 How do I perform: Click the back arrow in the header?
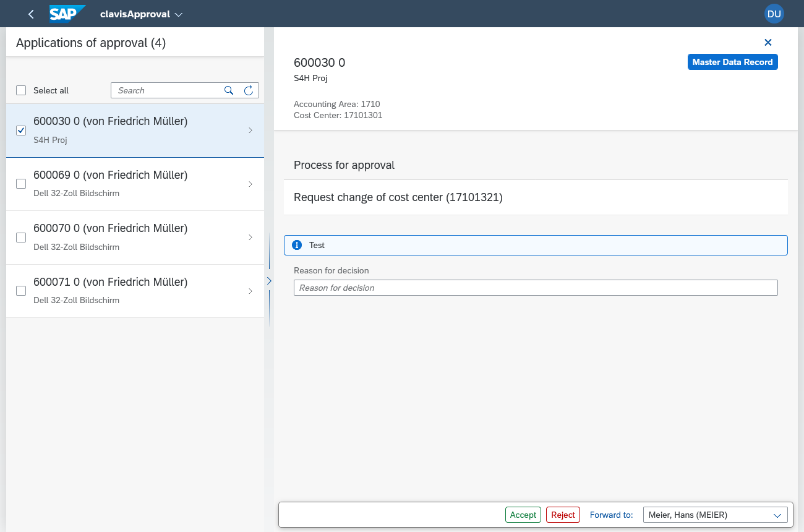tap(31, 14)
